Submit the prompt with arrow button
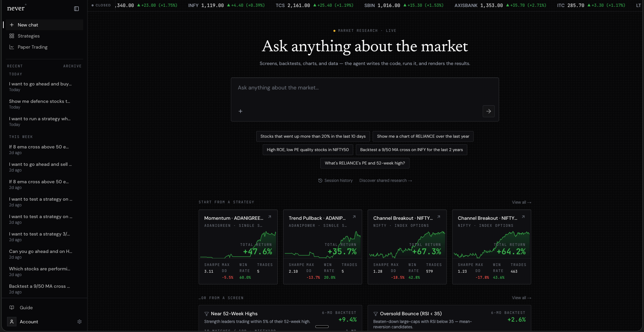This screenshot has width=644, height=332. click(x=489, y=111)
